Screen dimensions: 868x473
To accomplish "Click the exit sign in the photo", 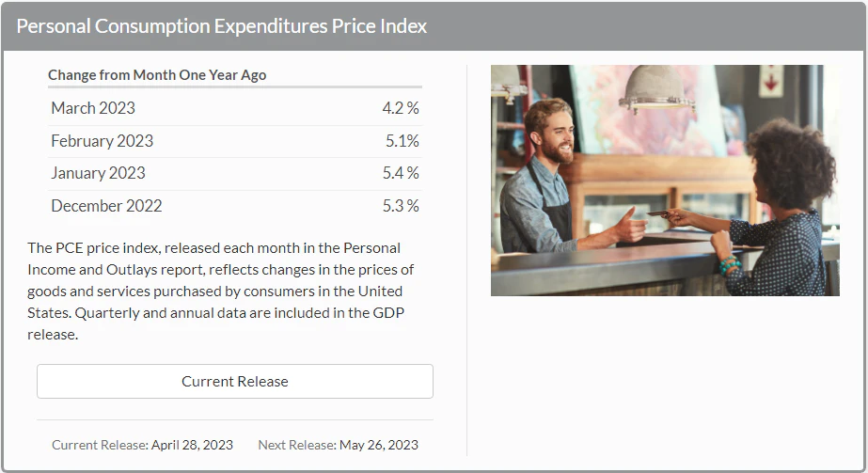I will (x=771, y=79).
